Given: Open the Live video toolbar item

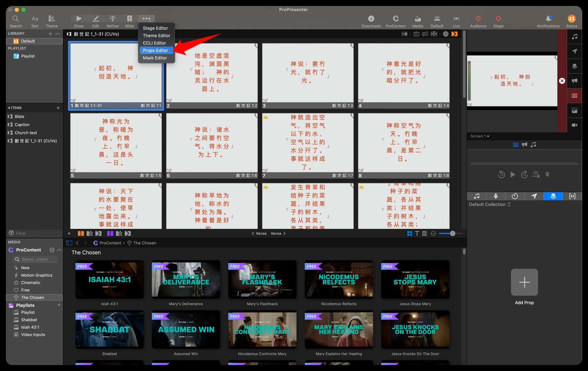Looking at the screenshot, I should (456, 21).
